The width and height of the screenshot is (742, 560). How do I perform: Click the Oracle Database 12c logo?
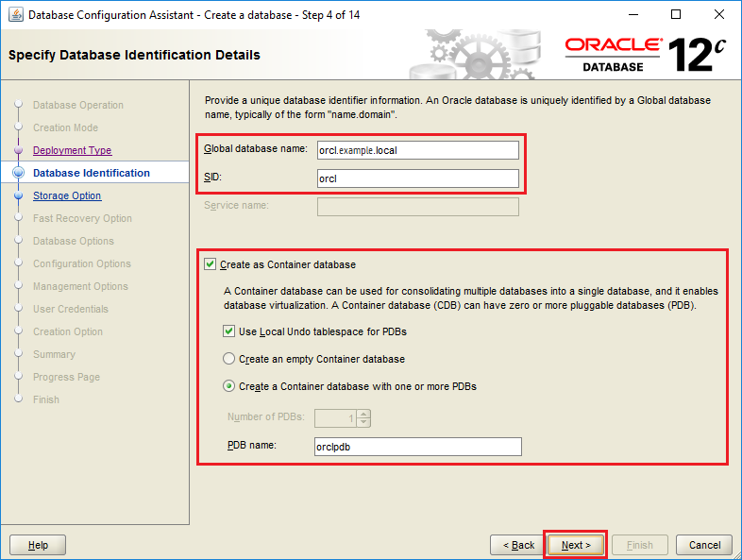(646, 55)
